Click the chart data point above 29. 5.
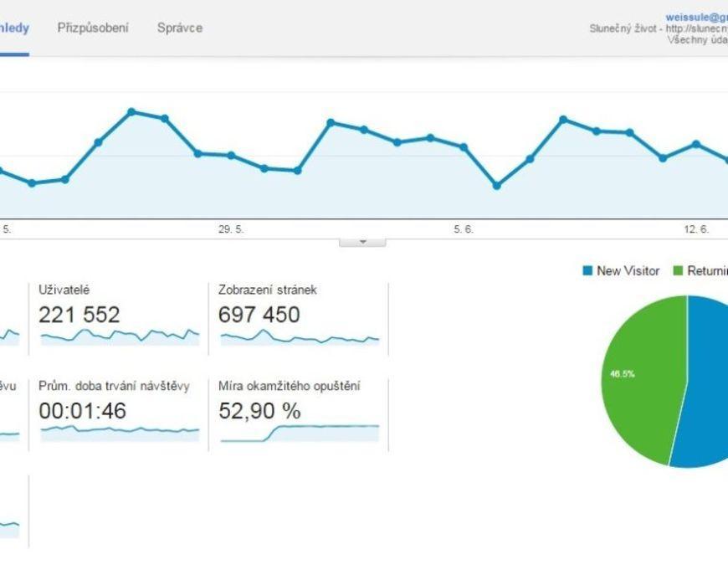Screen dimensions: 728x575 (x=231, y=155)
